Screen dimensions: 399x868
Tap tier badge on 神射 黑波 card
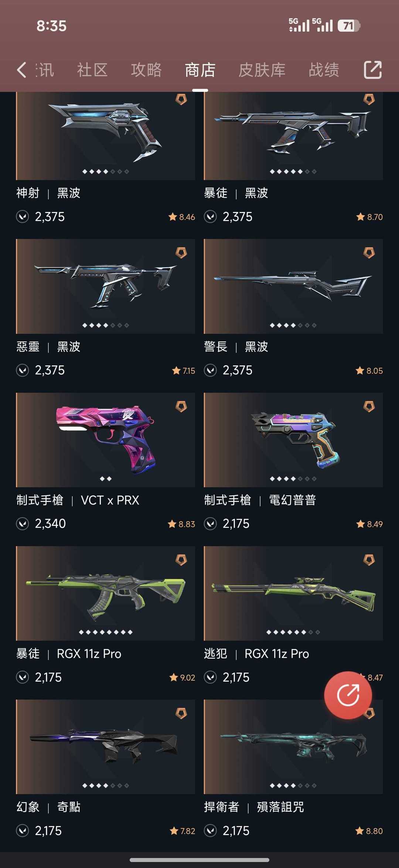click(181, 99)
